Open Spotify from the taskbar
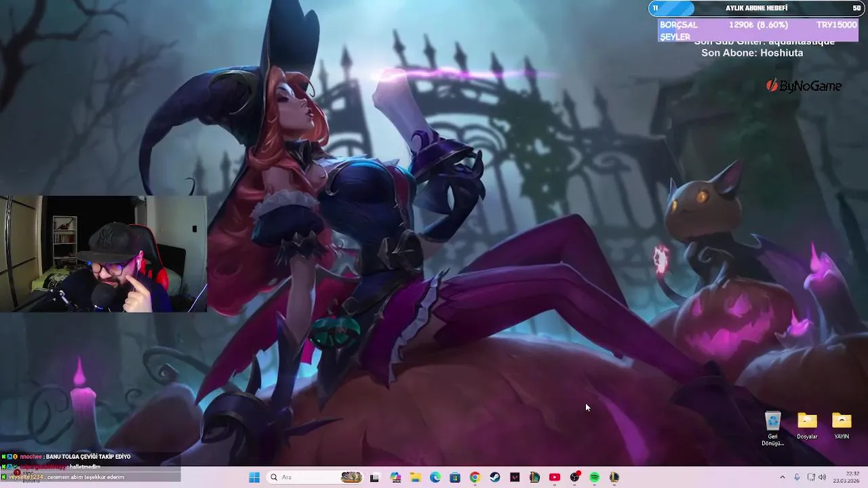The image size is (868, 488). click(595, 477)
